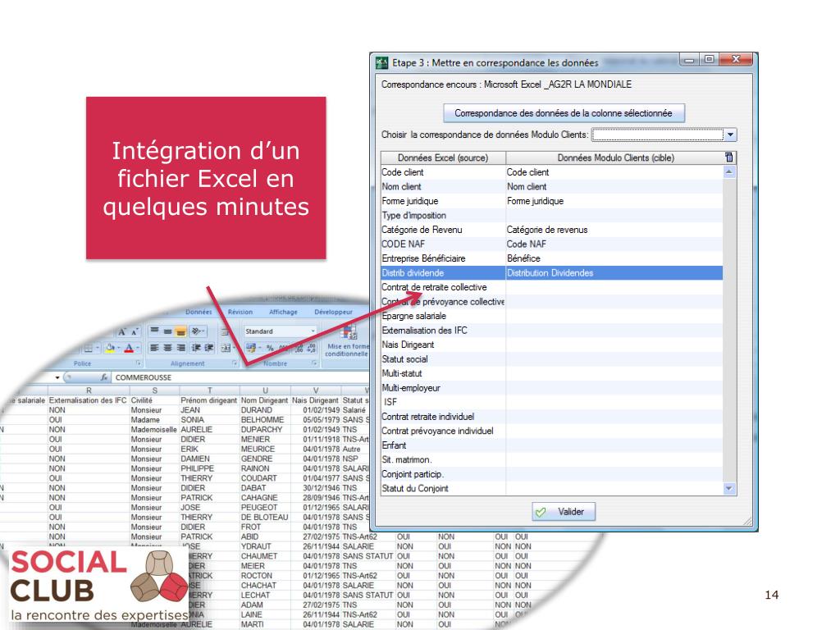The height and width of the screenshot is (630, 840).
Task: Expand the fill color dropdown arrow
Action: 118,348
